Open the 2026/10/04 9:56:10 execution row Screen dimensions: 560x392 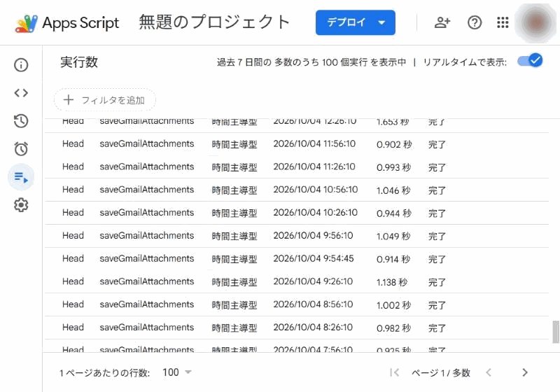(297, 236)
